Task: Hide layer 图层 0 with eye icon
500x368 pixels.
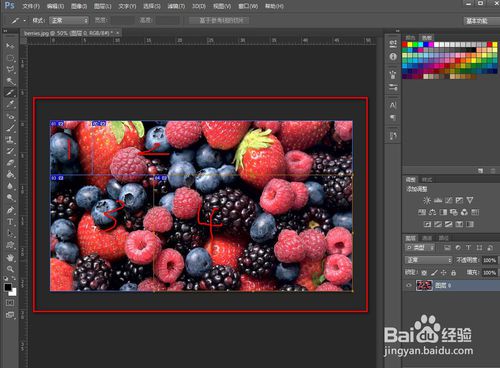Action: click(409, 285)
